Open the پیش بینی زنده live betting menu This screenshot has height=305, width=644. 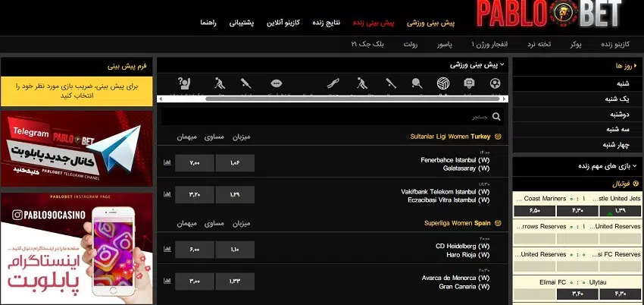tap(374, 23)
